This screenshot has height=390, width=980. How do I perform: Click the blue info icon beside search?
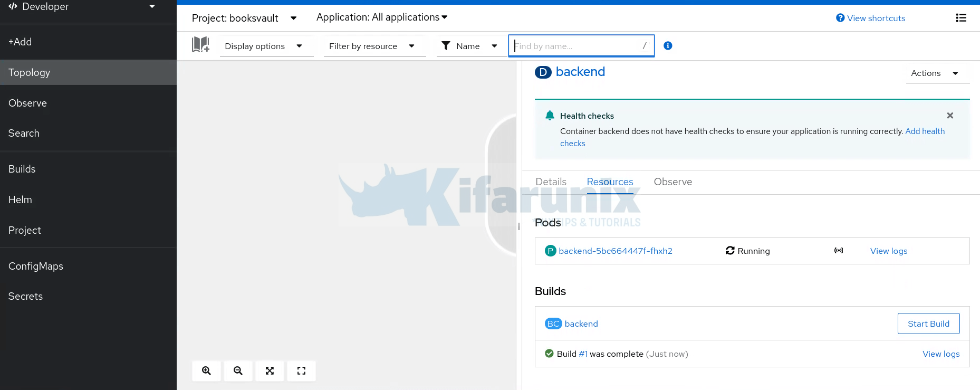(668, 46)
